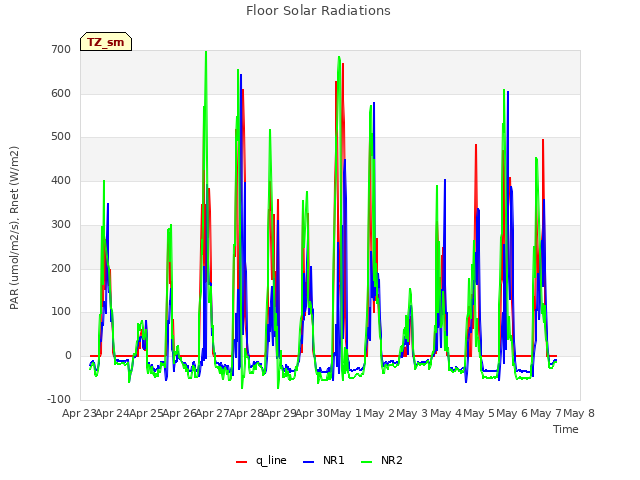This screenshot has height=480, width=640.
Task: Click the x-axis date May 7
Action: [546, 413]
